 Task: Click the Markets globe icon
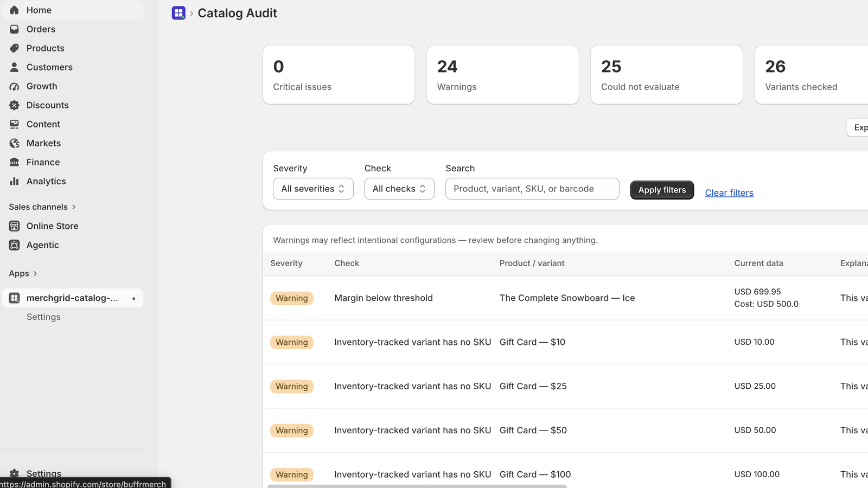15,143
